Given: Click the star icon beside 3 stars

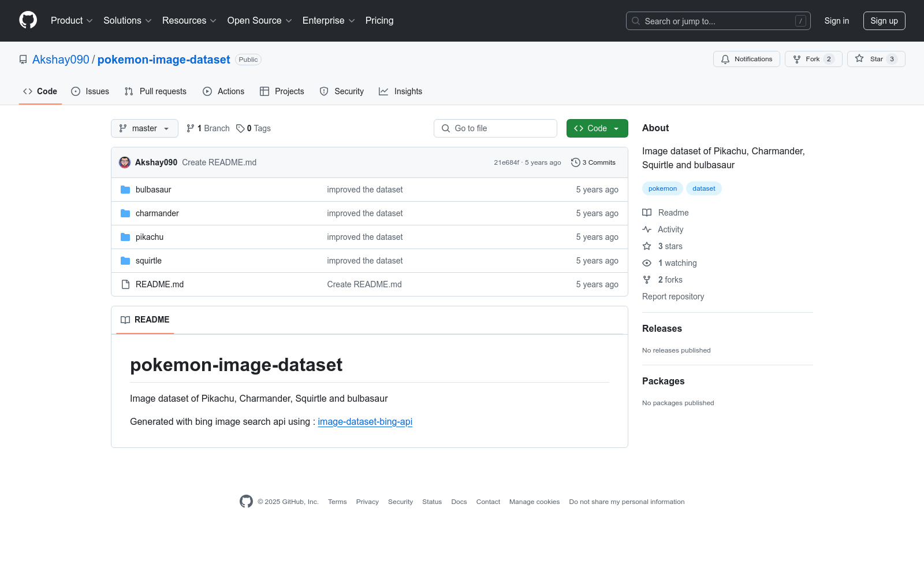Looking at the screenshot, I should (647, 246).
